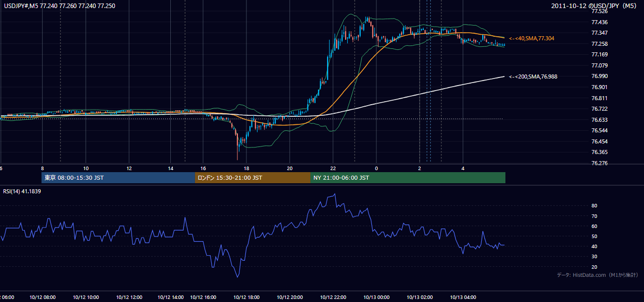Viewport: 644px width, 302px height.
Task: Click the 10/12 18:00 time axis label
Action: (x=246, y=297)
